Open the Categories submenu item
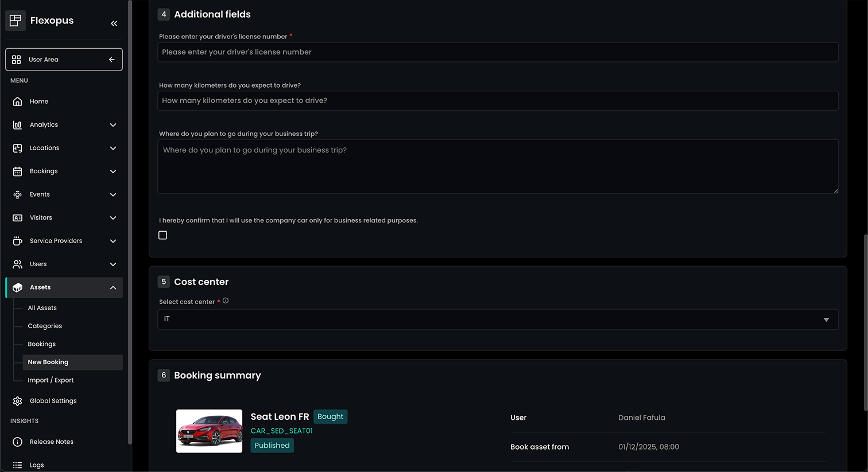The height and width of the screenshot is (472, 868). (45, 326)
